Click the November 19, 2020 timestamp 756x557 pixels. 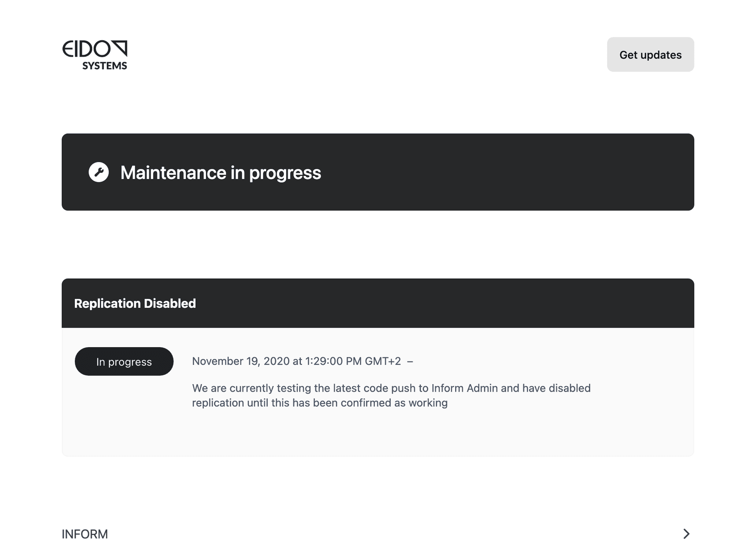pos(296,361)
